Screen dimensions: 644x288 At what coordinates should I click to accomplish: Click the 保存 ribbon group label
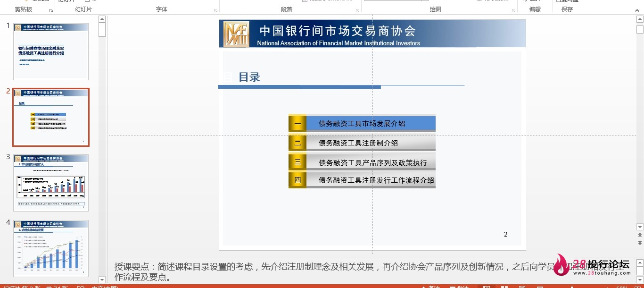pos(567,9)
